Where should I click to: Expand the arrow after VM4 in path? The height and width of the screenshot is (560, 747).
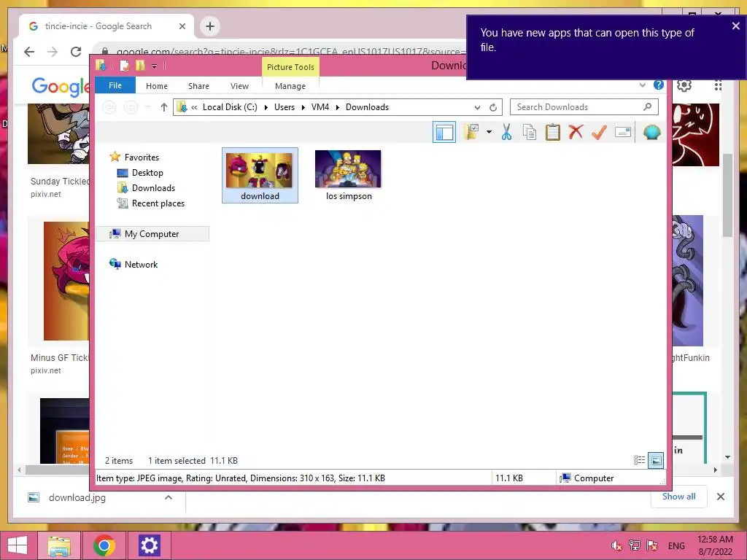pos(337,107)
